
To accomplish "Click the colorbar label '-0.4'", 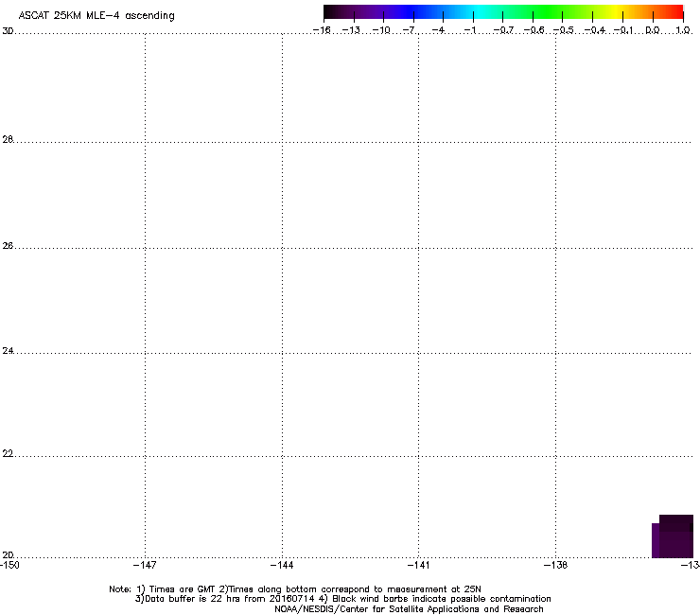I will click(x=595, y=30).
